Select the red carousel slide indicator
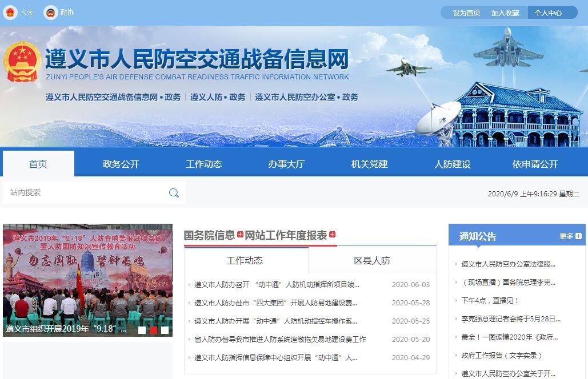The width and height of the screenshot is (588, 379). [x=153, y=330]
